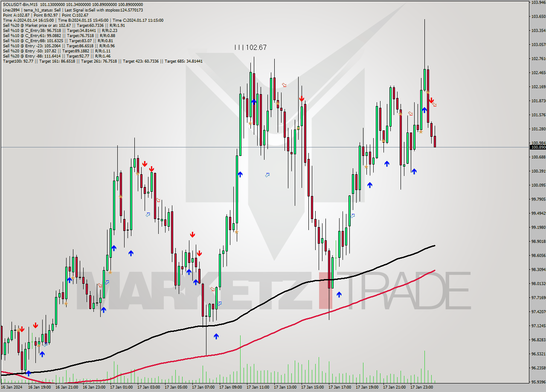Click the 96.8283 price axis label
The width and height of the screenshot is (546, 392).
point(538,340)
